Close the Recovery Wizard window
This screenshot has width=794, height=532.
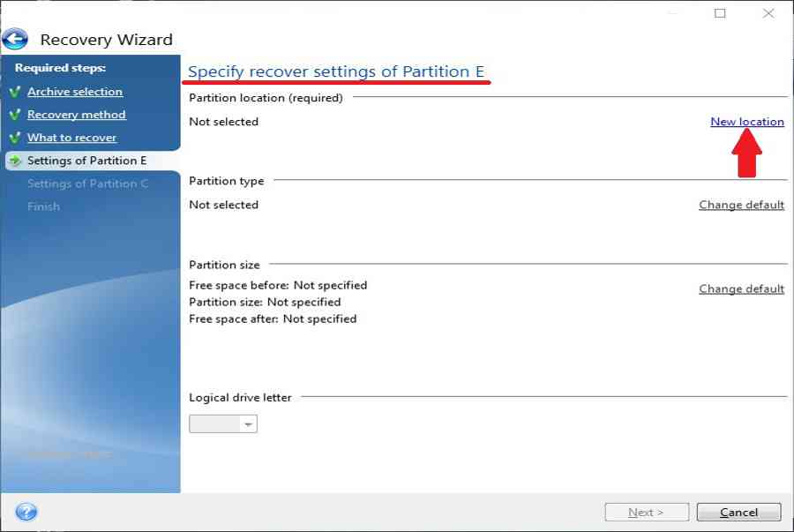(x=768, y=13)
